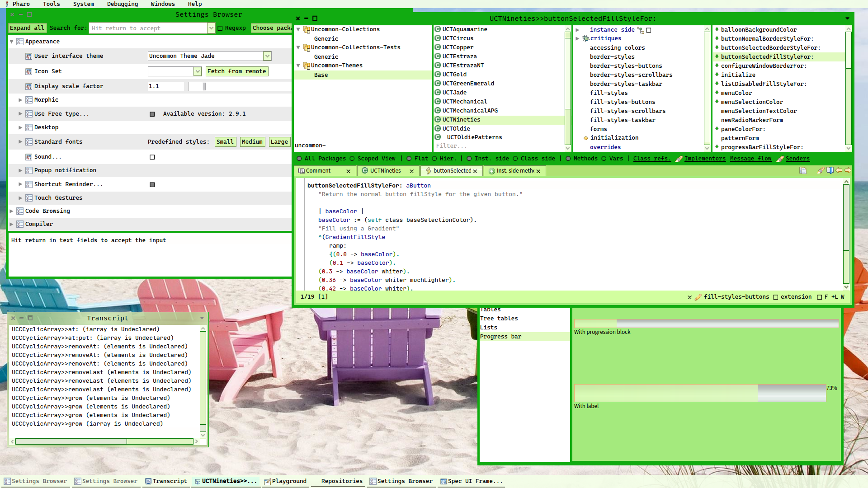Open the Debugging menu
This screenshot has height=488, width=868.
(x=122, y=4)
